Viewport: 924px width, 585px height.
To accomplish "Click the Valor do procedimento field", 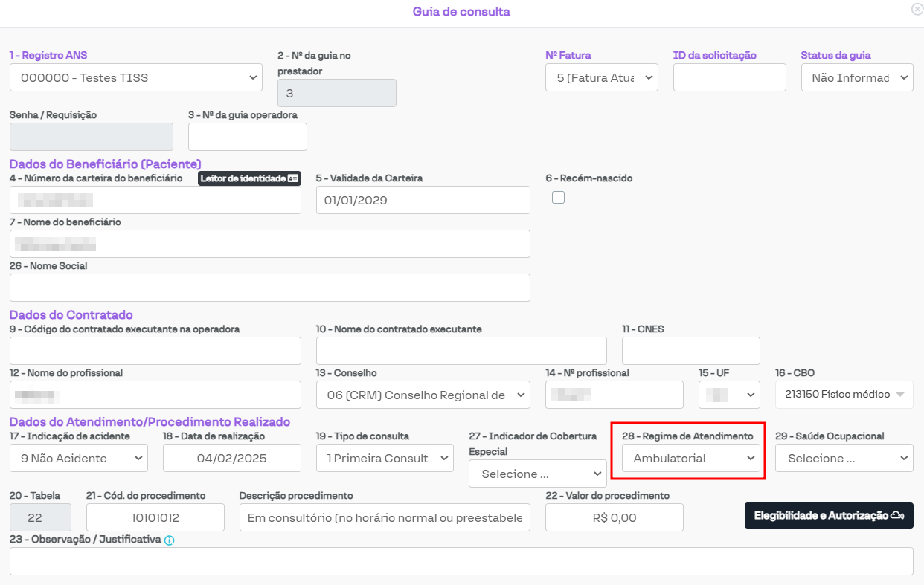I will coord(614,517).
